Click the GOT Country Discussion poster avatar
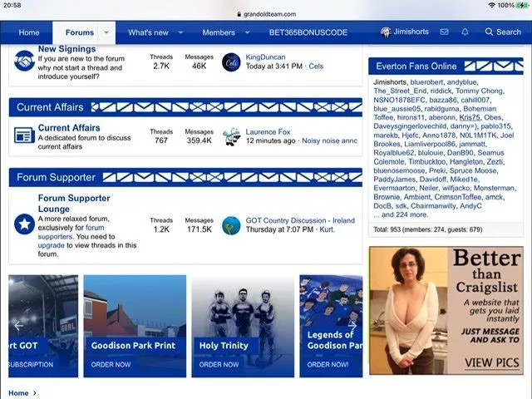 [x=231, y=225]
